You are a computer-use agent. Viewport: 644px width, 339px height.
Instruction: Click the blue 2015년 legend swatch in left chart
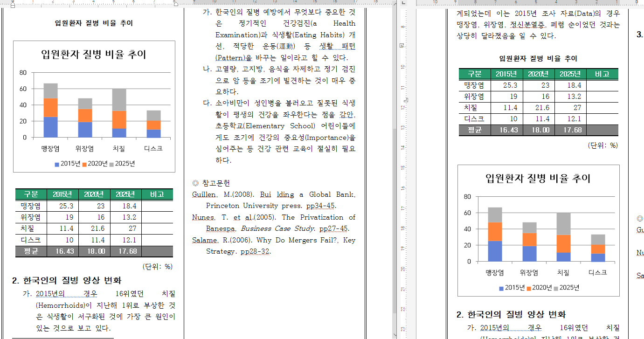click(57, 164)
